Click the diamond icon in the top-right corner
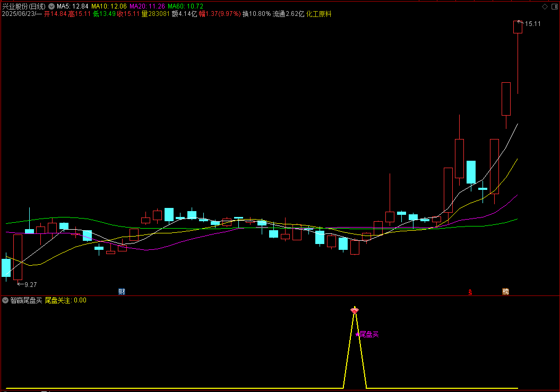 [545, 6]
